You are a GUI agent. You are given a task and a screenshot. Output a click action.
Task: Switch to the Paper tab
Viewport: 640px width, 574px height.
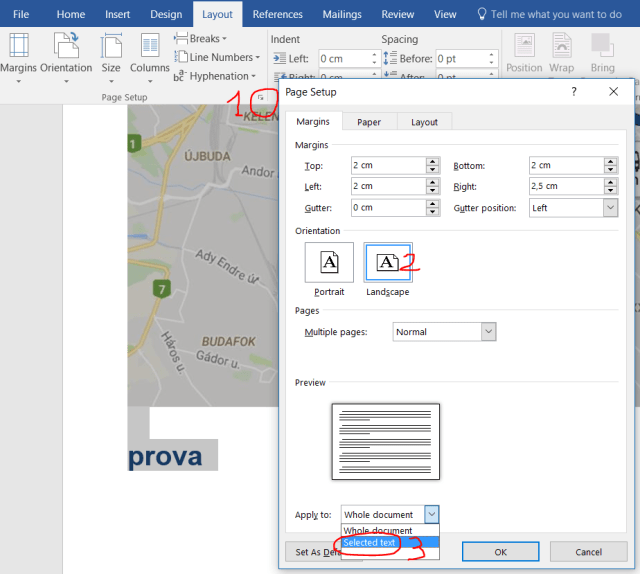(x=369, y=122)
